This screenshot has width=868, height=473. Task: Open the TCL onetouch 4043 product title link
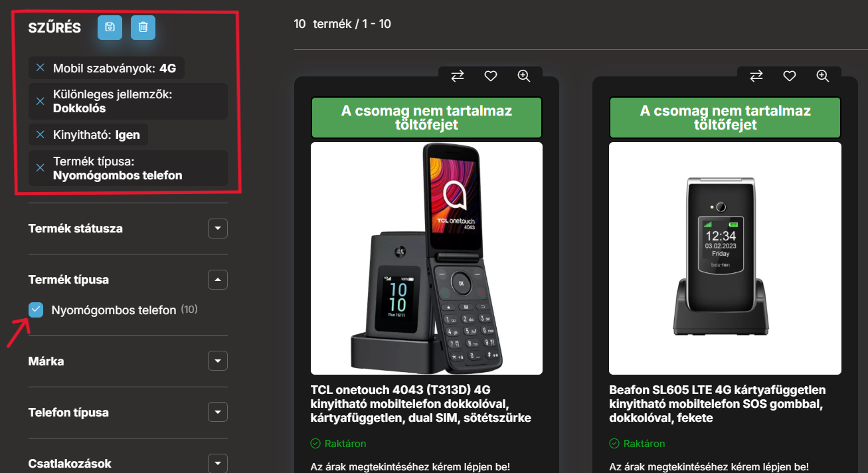pos(421,404)
